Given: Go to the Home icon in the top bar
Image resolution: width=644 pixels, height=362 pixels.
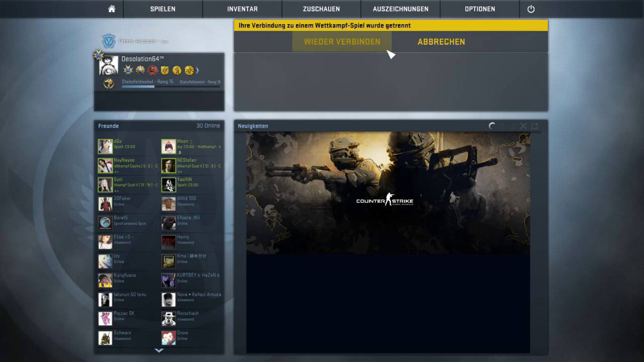Looking at the screenshot, I should [x=112, y=9].
